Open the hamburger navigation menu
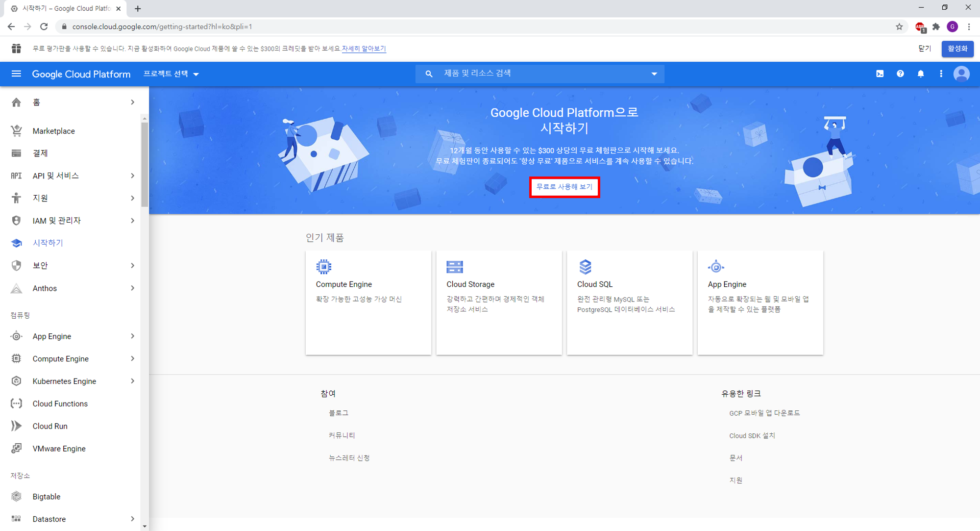 16,74
